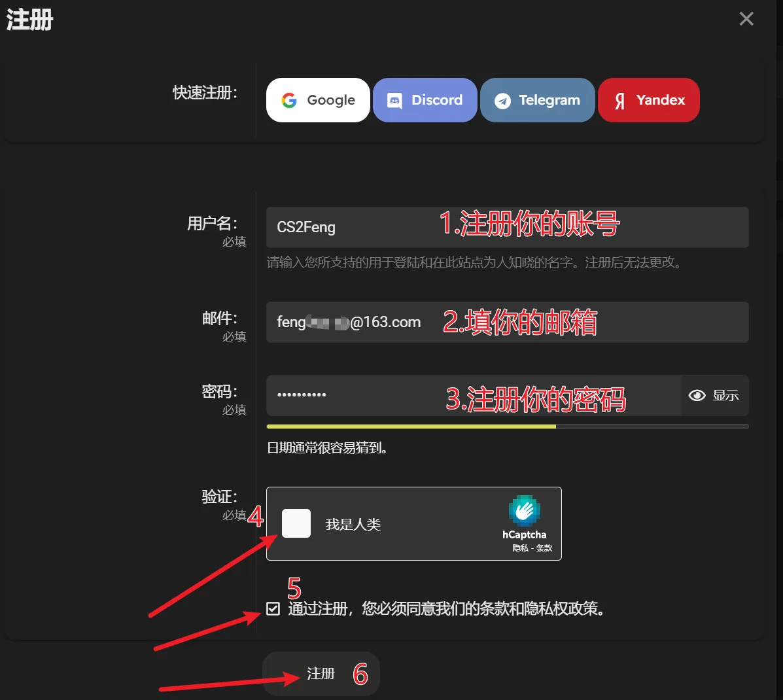This screenshot has width=783, height=700.
Task: Click the 邮件 email input field
Action: click(508, 322)
